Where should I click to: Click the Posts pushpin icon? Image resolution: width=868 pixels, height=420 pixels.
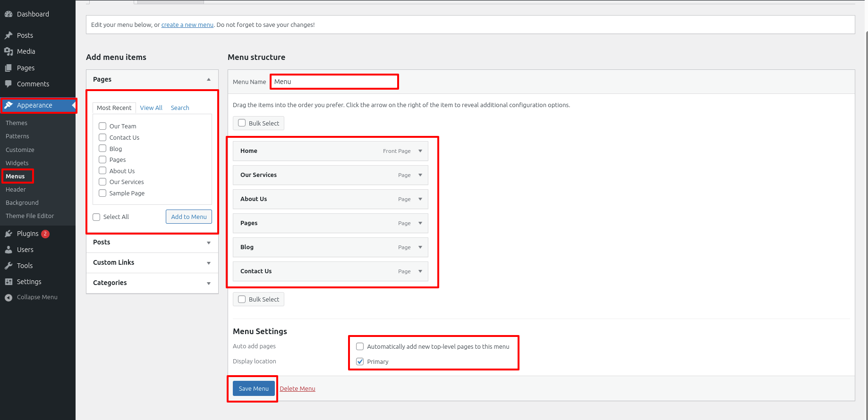(x=9, y=35)
